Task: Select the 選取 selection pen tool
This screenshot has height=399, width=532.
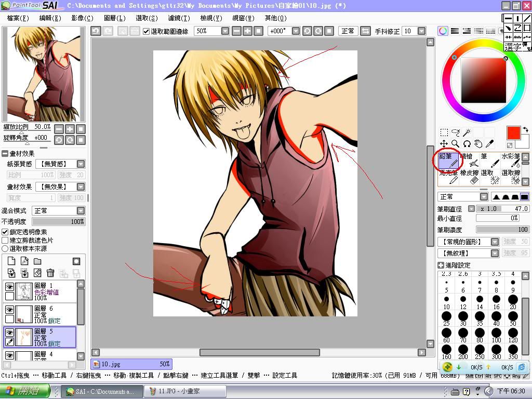Action: (490, 177)
